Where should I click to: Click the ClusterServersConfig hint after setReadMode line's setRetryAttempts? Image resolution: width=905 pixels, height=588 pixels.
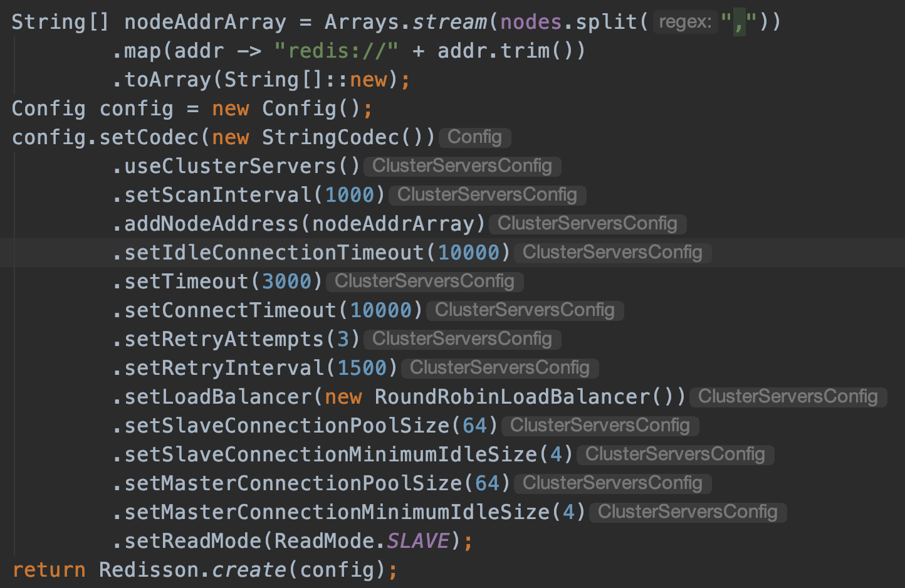[x=462, y=339]
